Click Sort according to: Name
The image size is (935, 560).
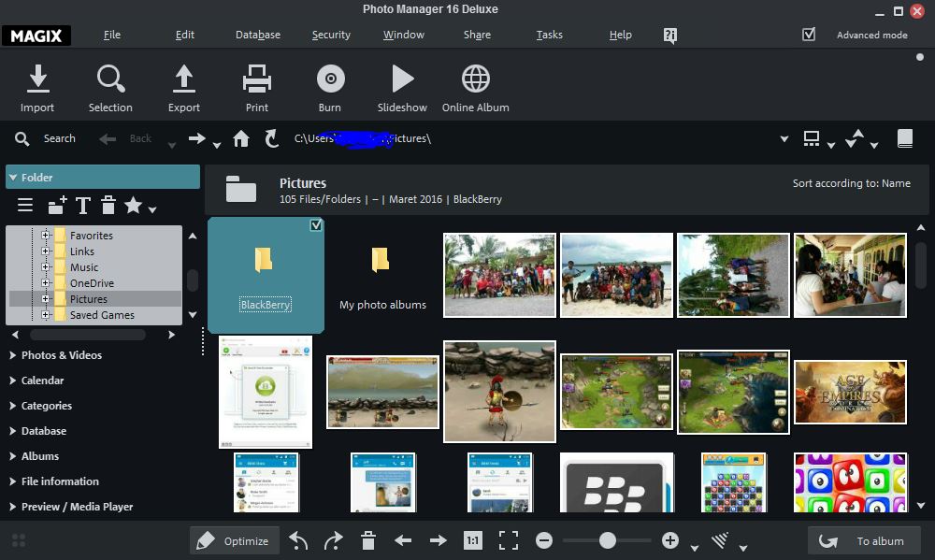[x=852, y=183]
